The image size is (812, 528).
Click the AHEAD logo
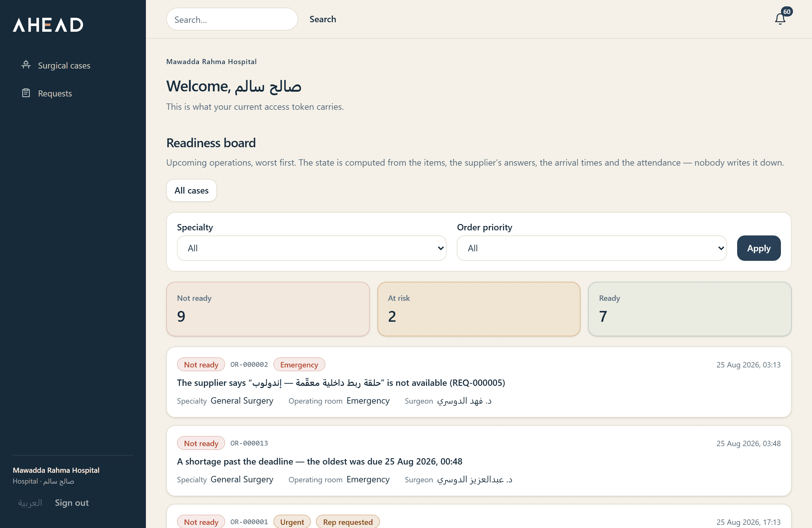pos(48,24)
